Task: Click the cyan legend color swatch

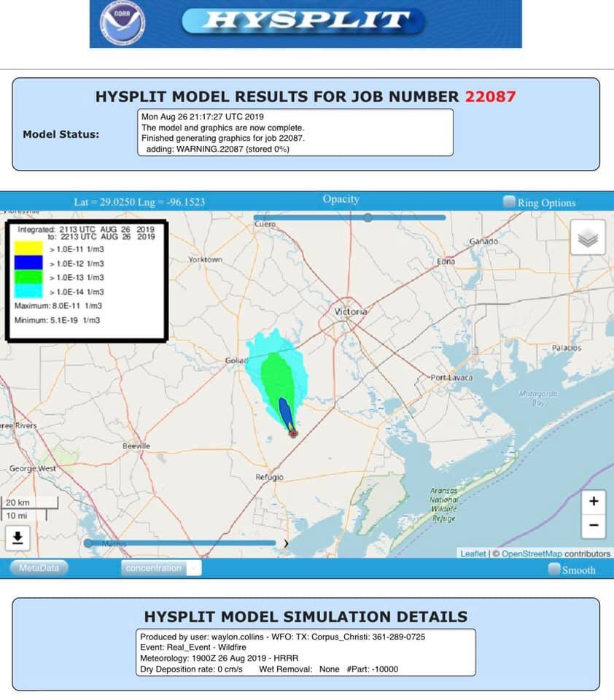Action: (28, 291)
